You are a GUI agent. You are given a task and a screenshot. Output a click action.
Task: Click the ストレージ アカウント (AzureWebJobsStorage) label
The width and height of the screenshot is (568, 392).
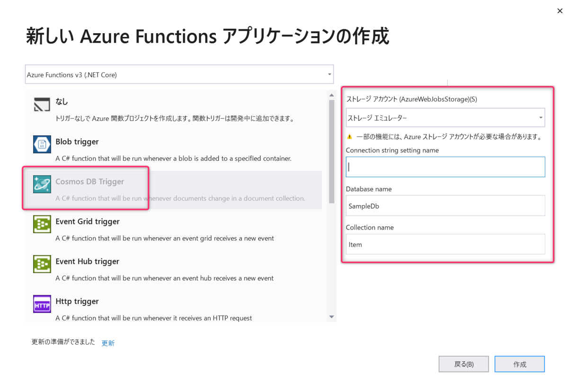click(x=412, y=99)
